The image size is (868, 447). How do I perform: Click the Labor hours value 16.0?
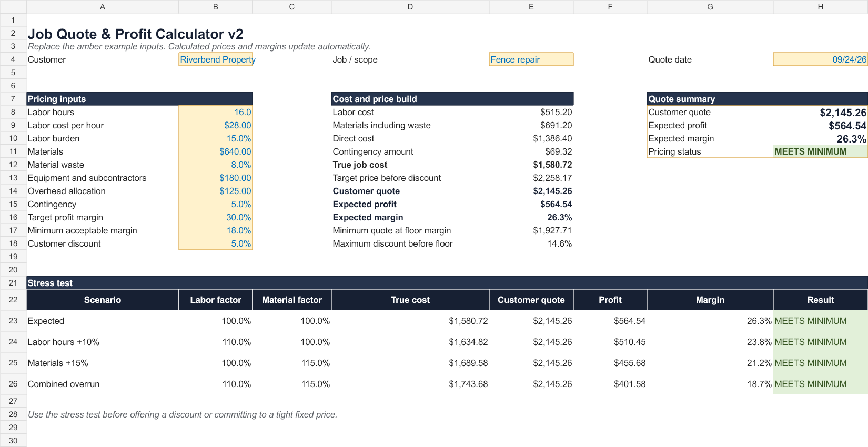[x=216, y=112]
